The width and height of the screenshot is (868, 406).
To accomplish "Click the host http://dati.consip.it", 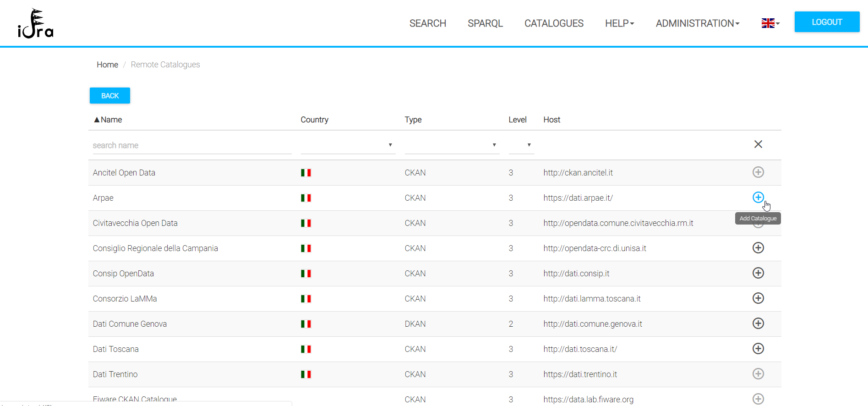I will coord(576,274).
